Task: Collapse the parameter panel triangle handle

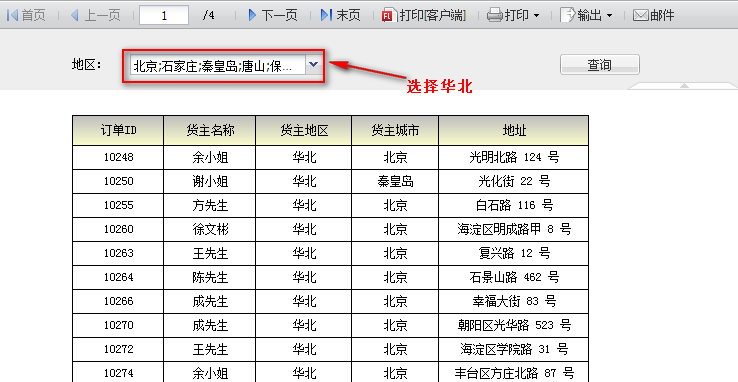Action: click(684, 86)
